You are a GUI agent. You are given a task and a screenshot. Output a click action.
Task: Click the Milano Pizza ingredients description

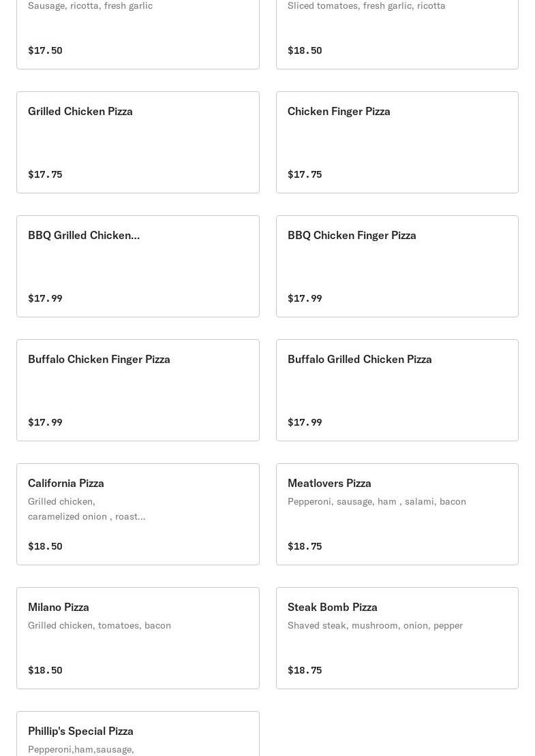click(100, 625)
